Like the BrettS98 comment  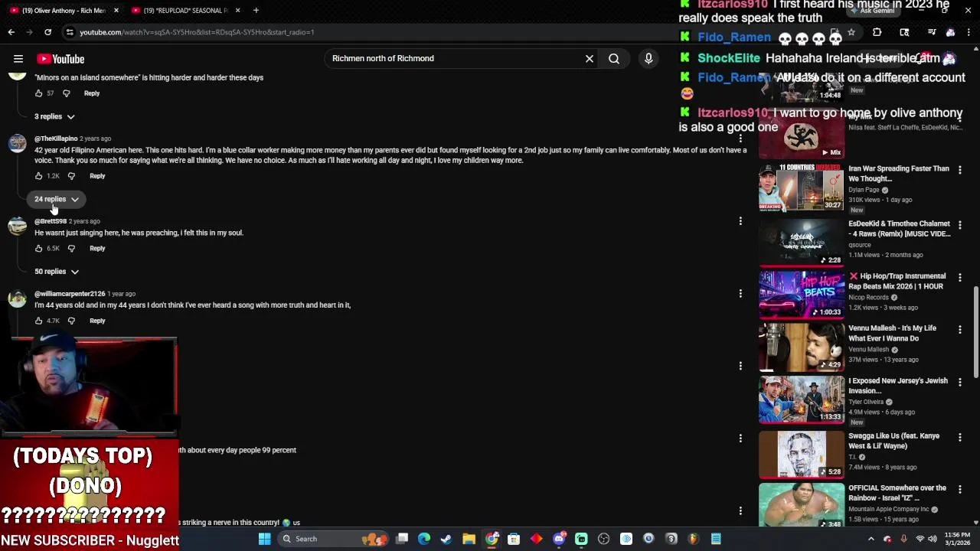coord(39,248)
